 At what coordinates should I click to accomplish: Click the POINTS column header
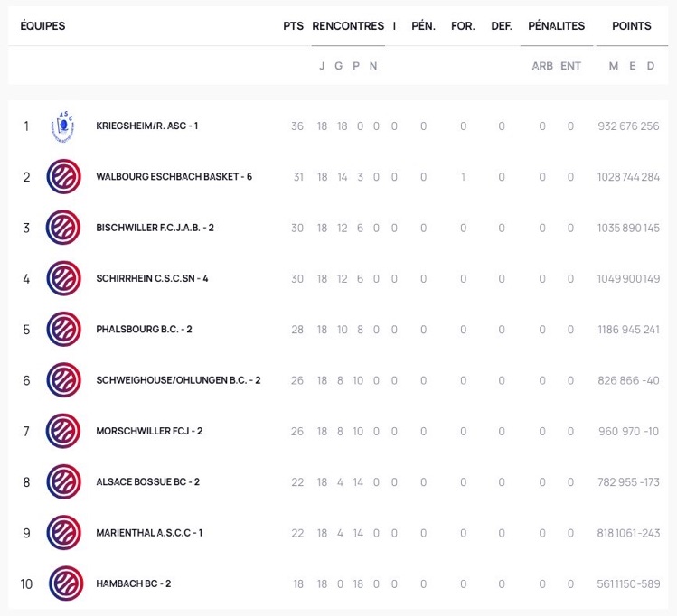tap(631, 26)
